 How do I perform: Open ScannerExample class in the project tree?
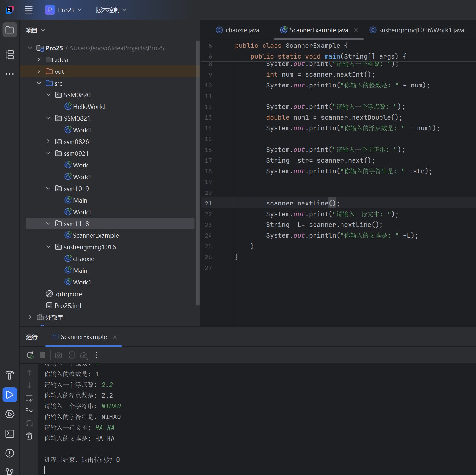tap(92, 235)
